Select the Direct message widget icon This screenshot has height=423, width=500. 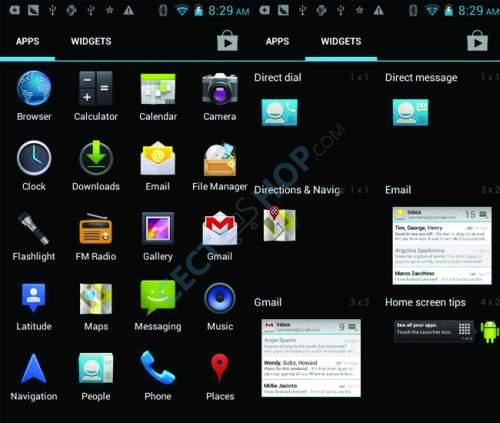pos(411,112)
